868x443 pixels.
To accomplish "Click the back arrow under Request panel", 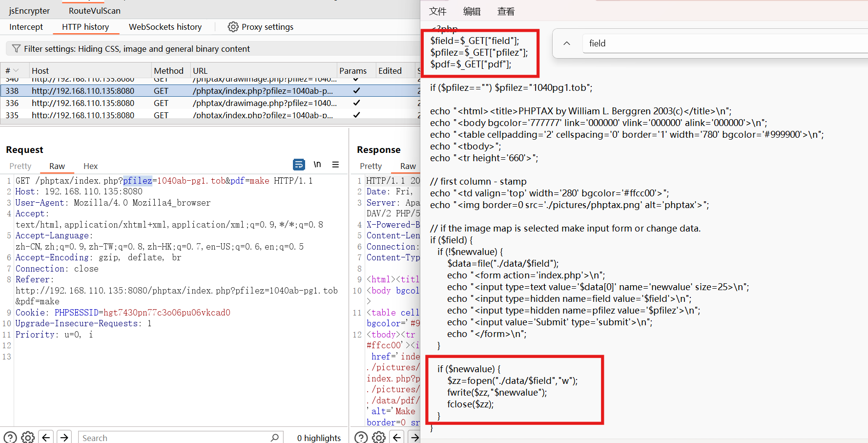I will [x=46, y=437].
